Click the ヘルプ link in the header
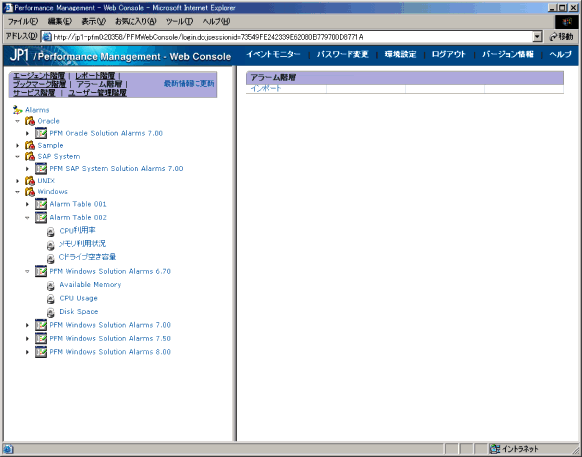The image size is (582, 457). [560, 55]
